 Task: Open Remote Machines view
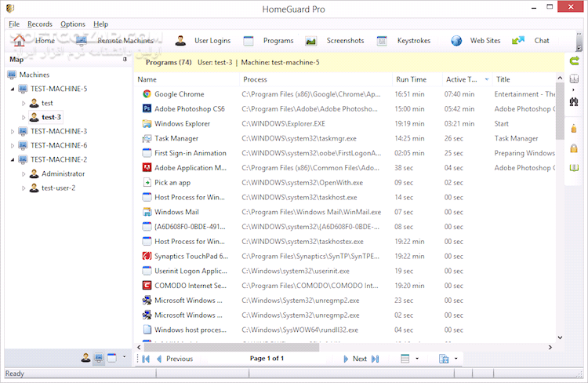click(114, 41)
